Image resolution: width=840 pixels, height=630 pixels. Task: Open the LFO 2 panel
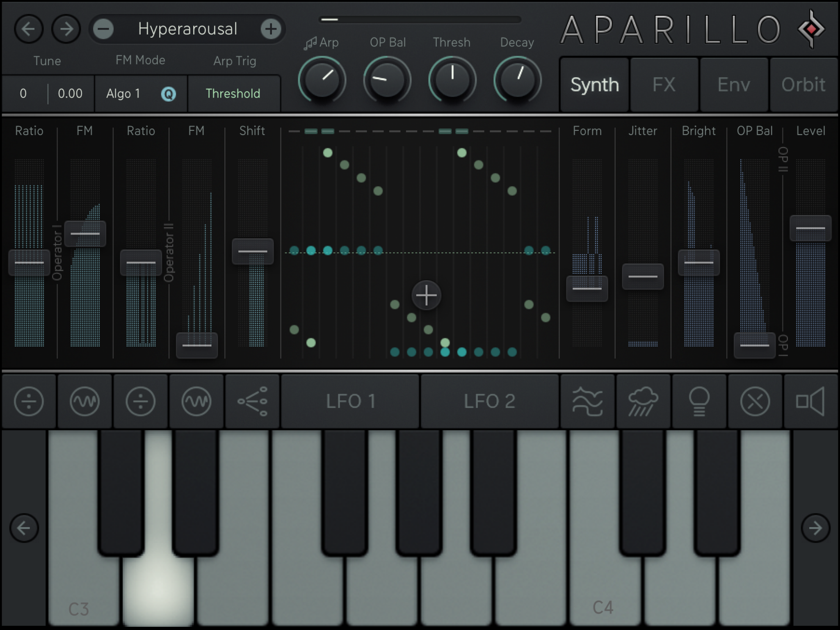(489, 401)
